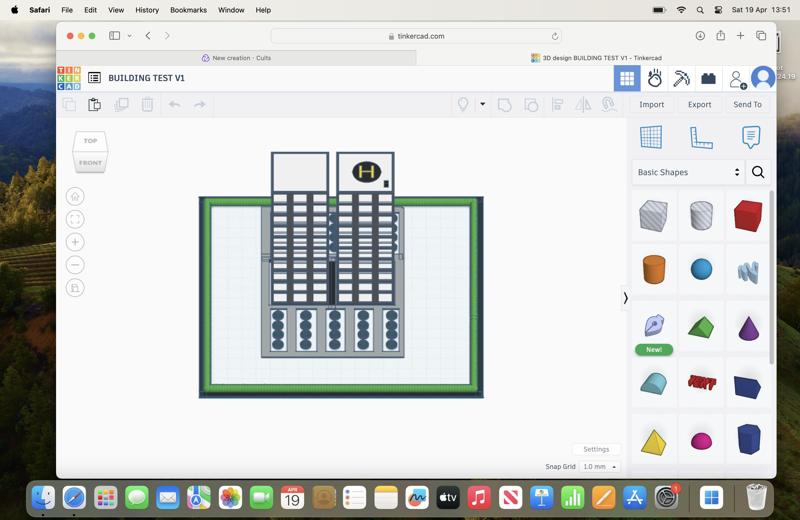Click the Undo arrow
Viewport: 800px width, 520px height.
pyautogui.click(x=174, y=105)
